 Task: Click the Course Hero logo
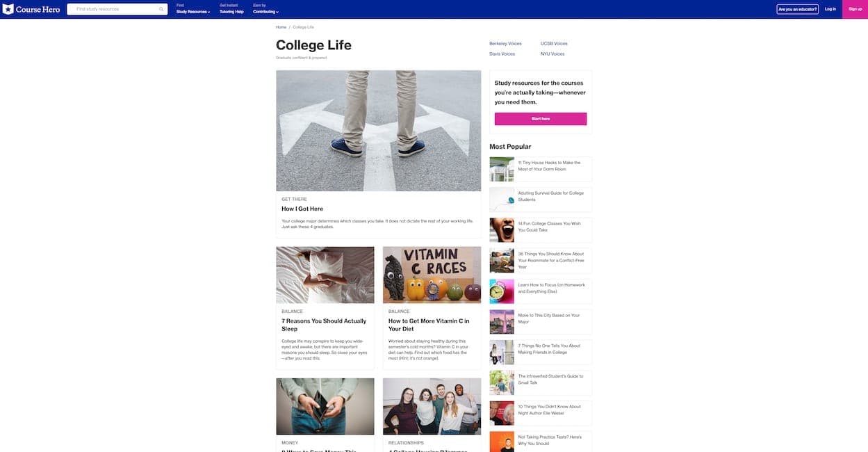31,9
